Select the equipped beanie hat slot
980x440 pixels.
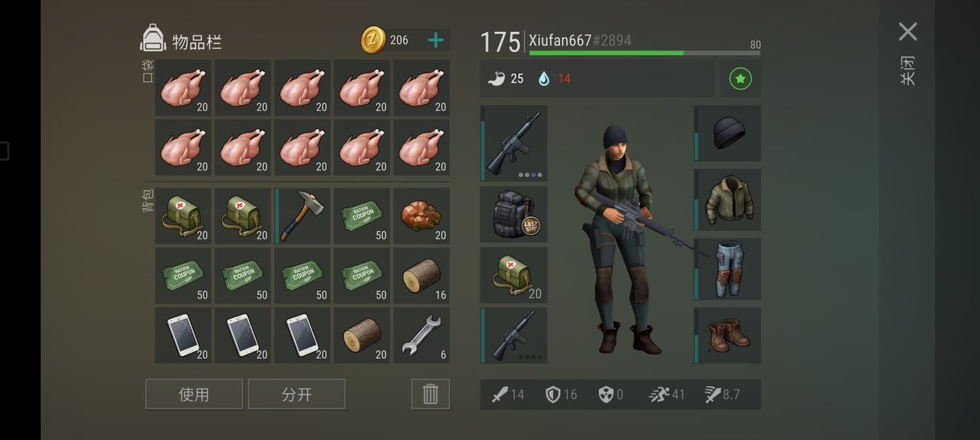(x=728, y=133)
